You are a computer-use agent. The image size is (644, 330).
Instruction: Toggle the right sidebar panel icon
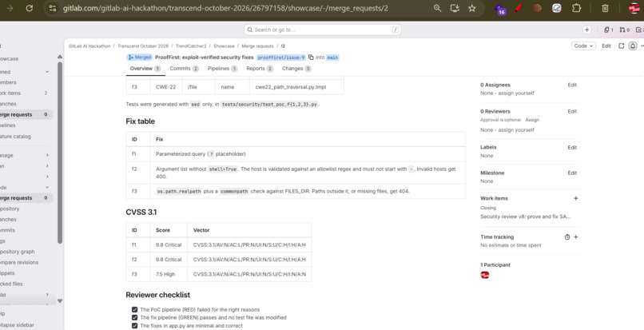pos(622,46)
